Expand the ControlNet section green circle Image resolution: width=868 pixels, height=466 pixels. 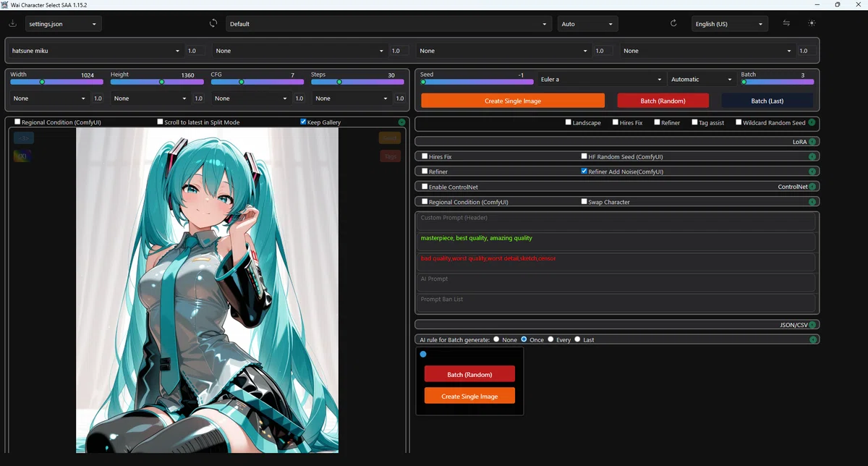coord(812,187)
